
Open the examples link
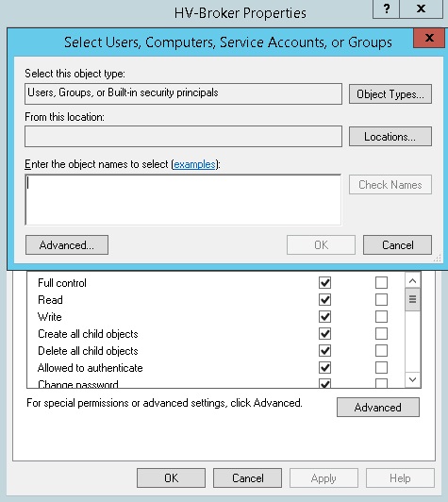tap(194, 164)
